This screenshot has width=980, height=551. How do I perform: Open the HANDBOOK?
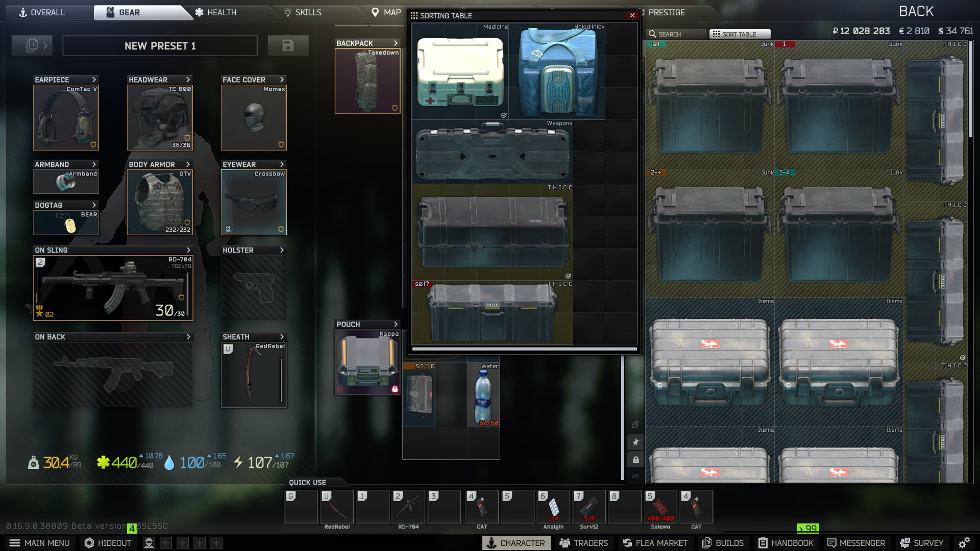(786, 543)
